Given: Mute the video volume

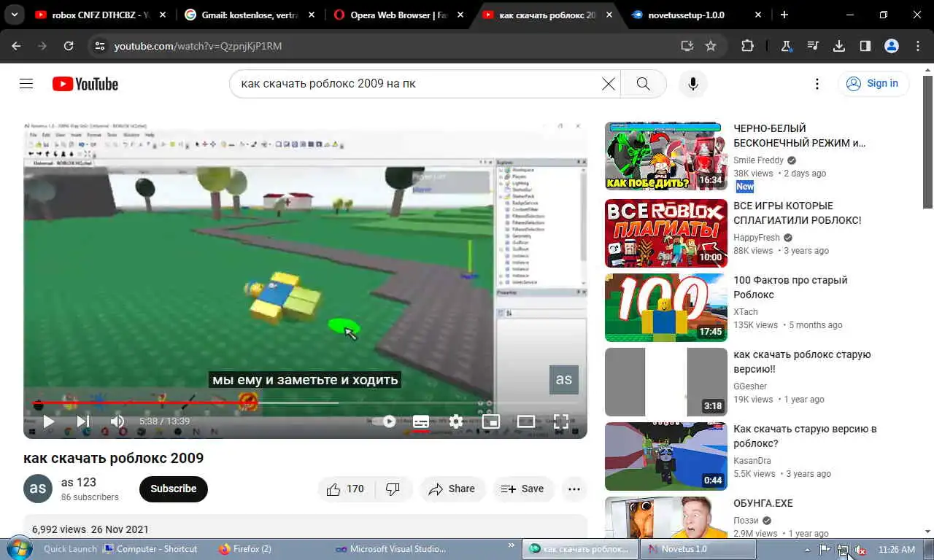Looking at the screenshot, I should click(x=117, y=421).
